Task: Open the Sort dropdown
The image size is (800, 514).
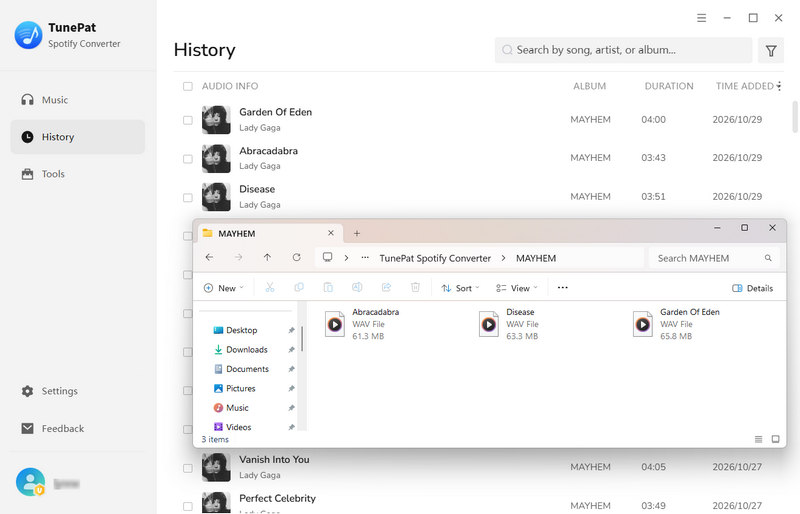Action: [460, 288]
